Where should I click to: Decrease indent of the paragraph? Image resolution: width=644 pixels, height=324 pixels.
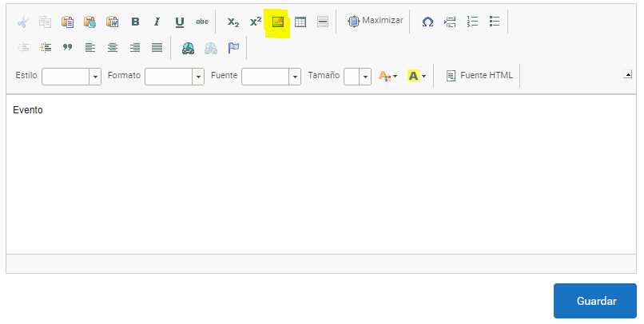[x=23, y=48]
